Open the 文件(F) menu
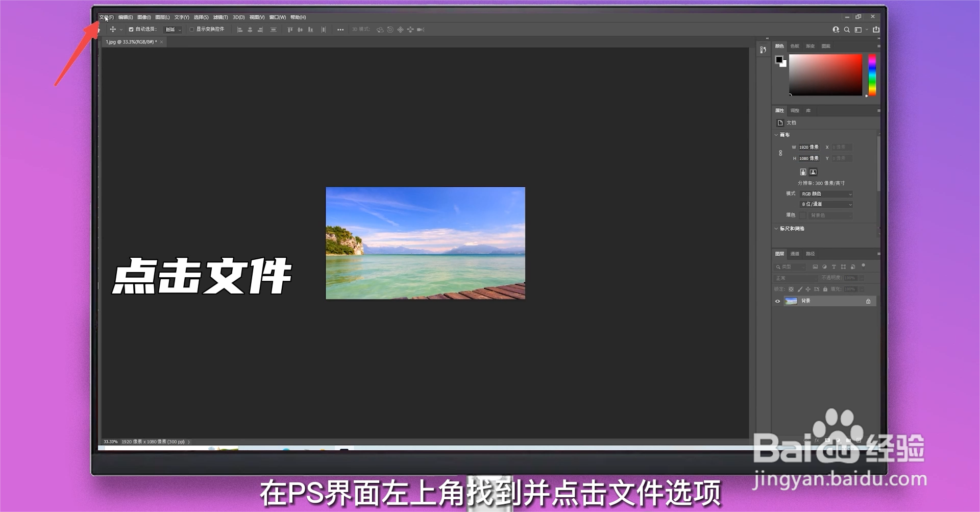This screenshot has width=980, height=512. (107, 17)
